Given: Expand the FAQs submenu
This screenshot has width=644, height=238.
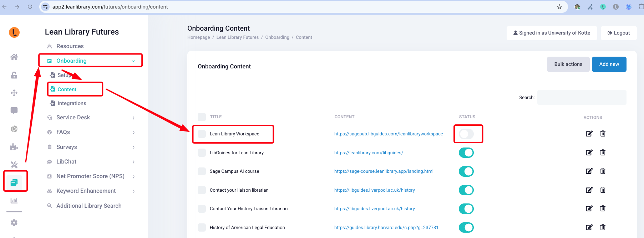Looking at the screenshot, I should coord(133,132).
